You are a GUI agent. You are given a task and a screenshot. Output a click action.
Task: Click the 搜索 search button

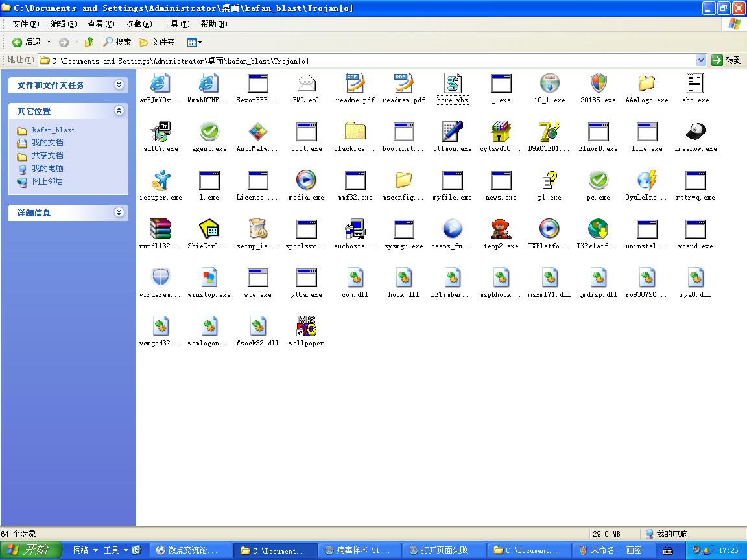[117, 42]
